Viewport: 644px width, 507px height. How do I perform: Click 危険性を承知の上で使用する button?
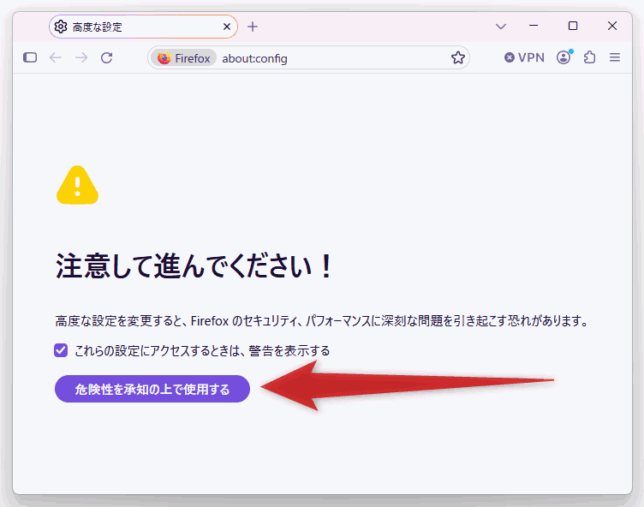[152, 389]
